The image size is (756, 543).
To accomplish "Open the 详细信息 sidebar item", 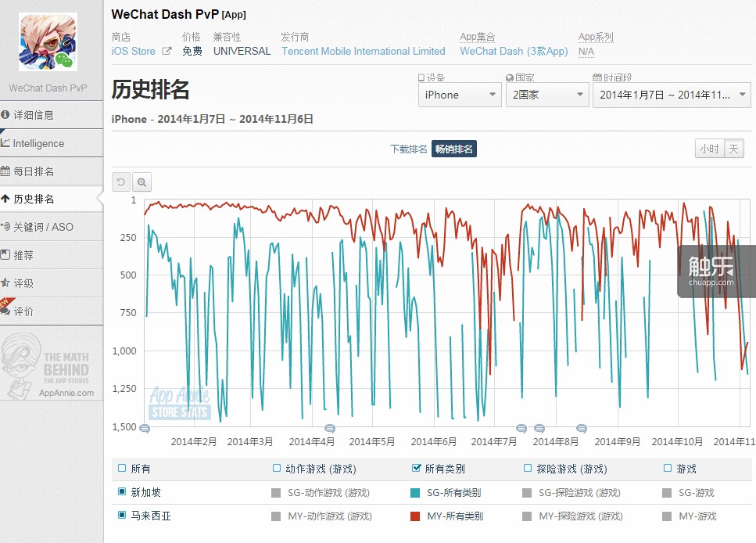I will [52, 115].
